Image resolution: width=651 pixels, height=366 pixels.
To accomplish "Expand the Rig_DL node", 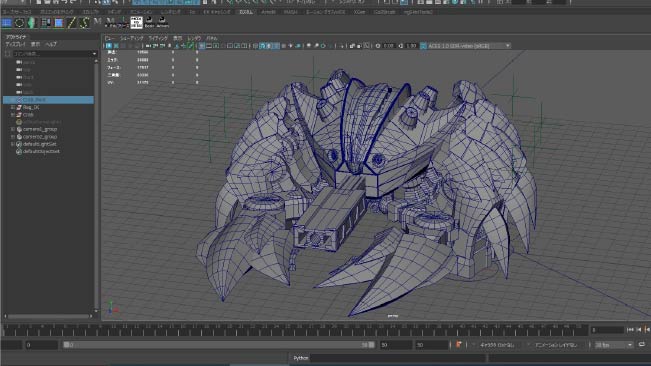I will tap(12, 107).
